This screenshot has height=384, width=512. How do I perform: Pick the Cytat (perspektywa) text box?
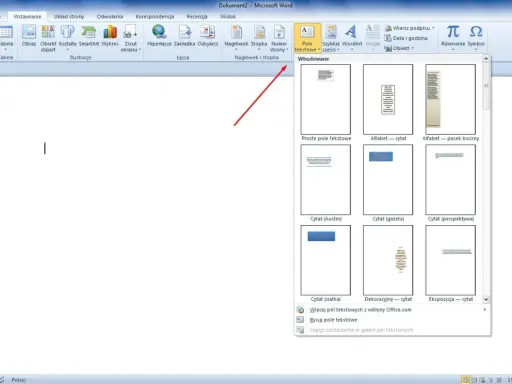(450, 180)
